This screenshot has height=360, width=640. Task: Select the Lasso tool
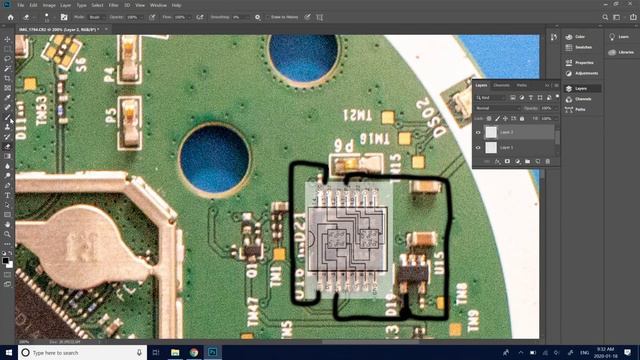coord(7,59)
